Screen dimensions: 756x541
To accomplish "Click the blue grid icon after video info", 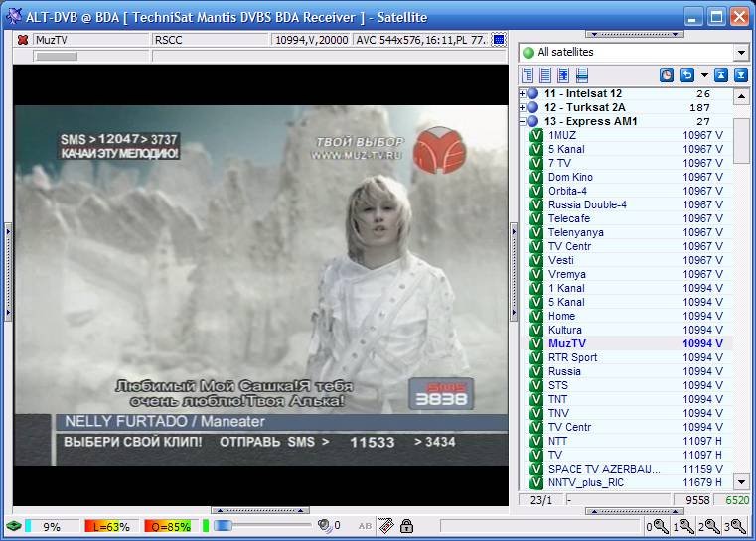I will coord(499,40).
